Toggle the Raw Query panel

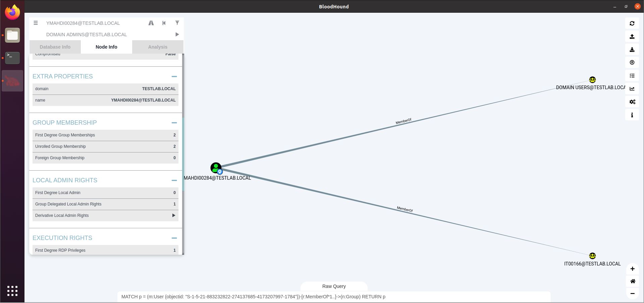click(334, 286)
